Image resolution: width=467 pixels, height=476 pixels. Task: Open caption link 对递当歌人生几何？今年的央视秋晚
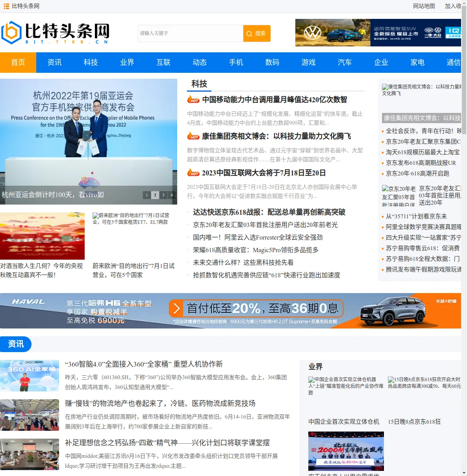coord(41,270)
